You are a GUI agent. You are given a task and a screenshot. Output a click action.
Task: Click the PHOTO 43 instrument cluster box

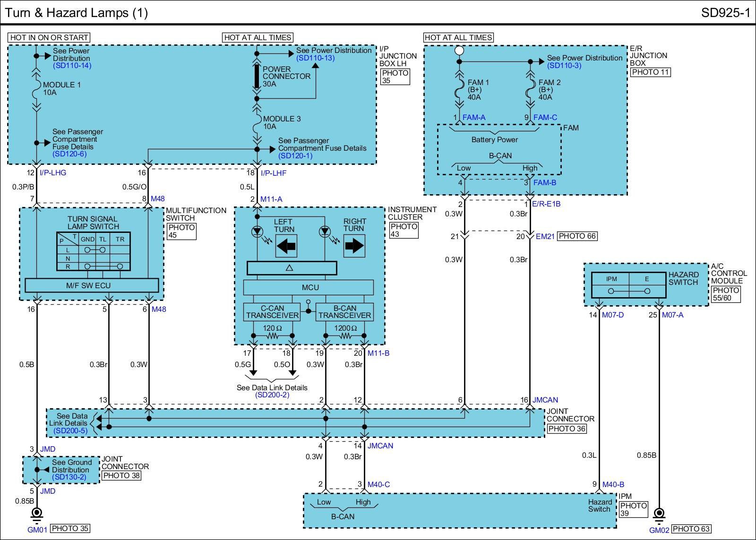coord(404,230)
